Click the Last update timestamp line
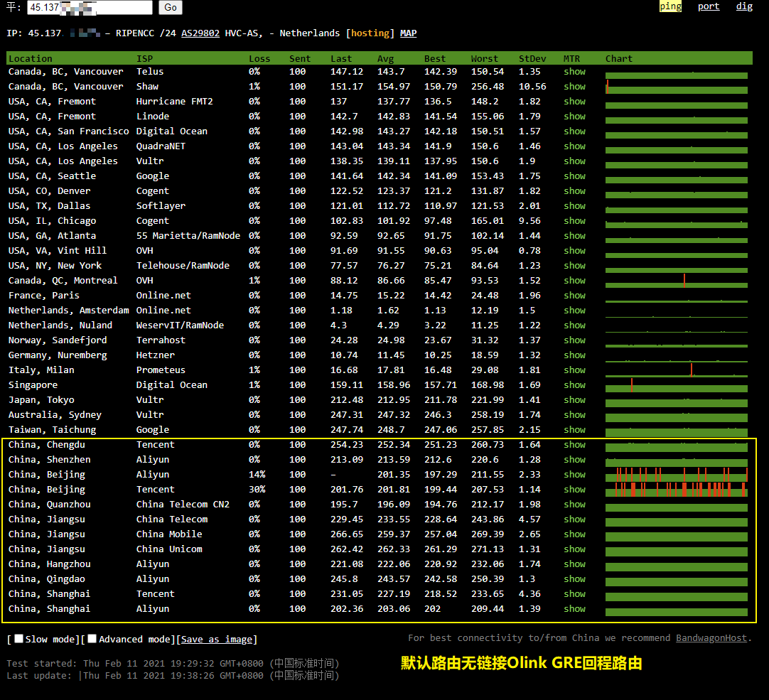 pos(173,675)
